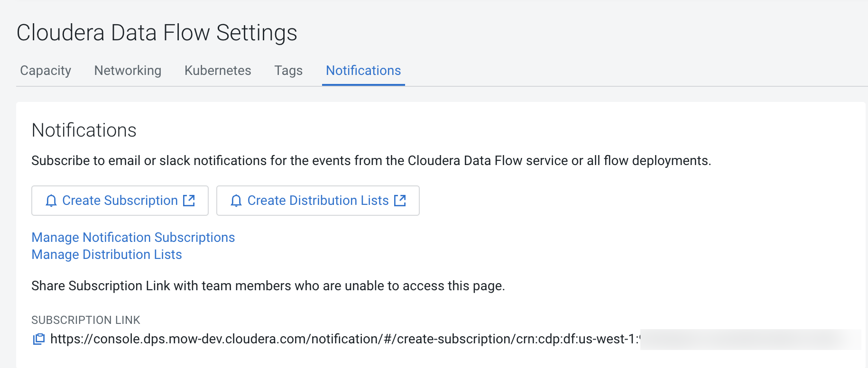Viewport: 868px width, 368px height.
Task: Click the Share Subscription Link description text
Action: tap(268, 286)
